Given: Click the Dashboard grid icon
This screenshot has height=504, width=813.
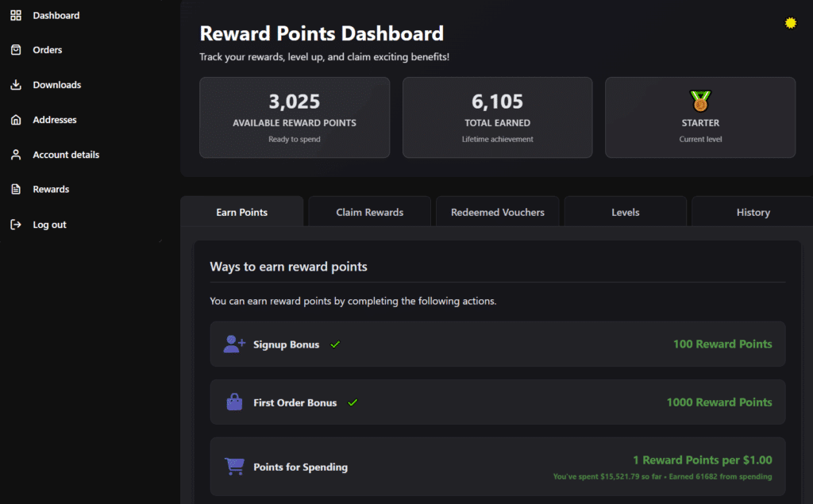Looking at the screenshot, I should pyautogui.click(x=16, y=15).
